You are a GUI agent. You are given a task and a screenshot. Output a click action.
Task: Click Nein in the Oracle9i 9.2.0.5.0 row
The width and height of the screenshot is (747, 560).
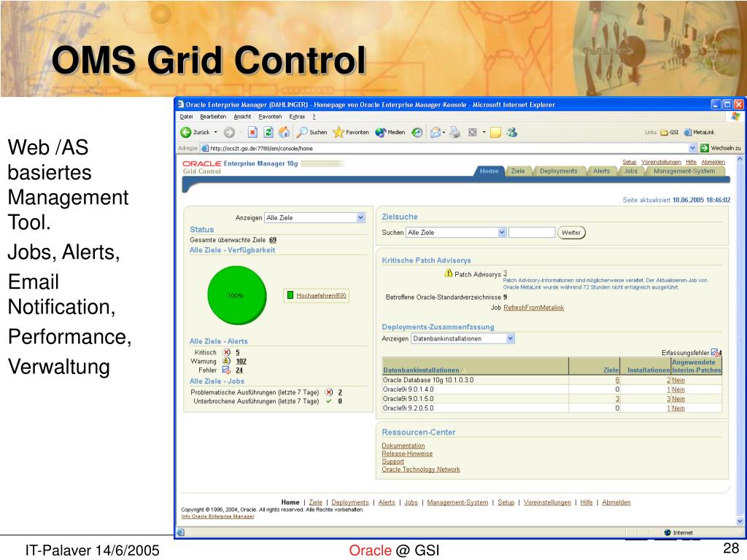tap(678, 408)
